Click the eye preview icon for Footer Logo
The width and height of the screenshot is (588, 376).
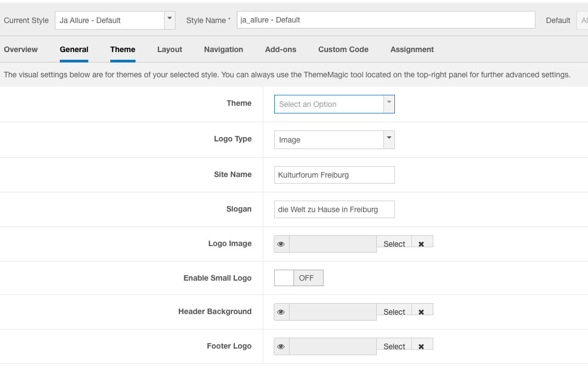coord(281,346)
